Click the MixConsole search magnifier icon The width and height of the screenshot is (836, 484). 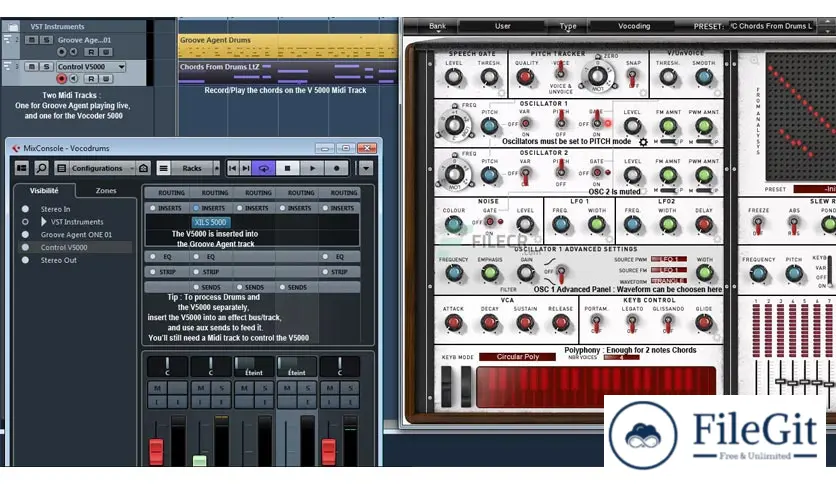point(42,168)
